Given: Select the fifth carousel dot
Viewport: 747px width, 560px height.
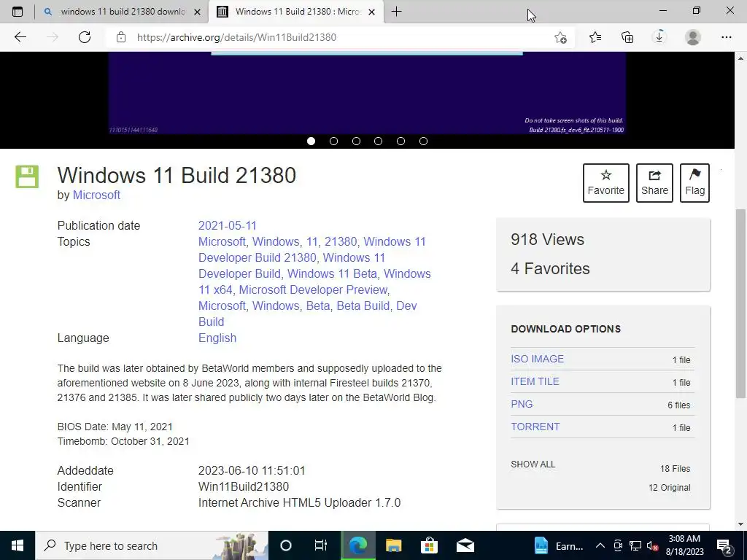Looking at the screenshot, I should 400,141.
